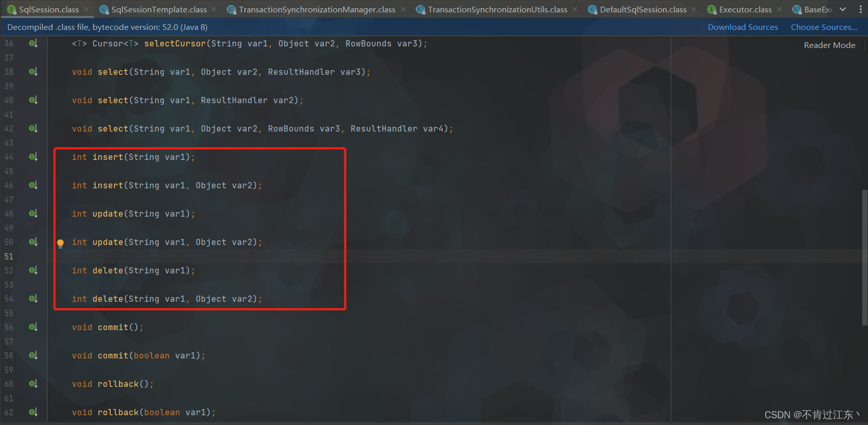Click implementation gutter icon on line 52
This screenshot has height=425, width=868.
[33, 271]
